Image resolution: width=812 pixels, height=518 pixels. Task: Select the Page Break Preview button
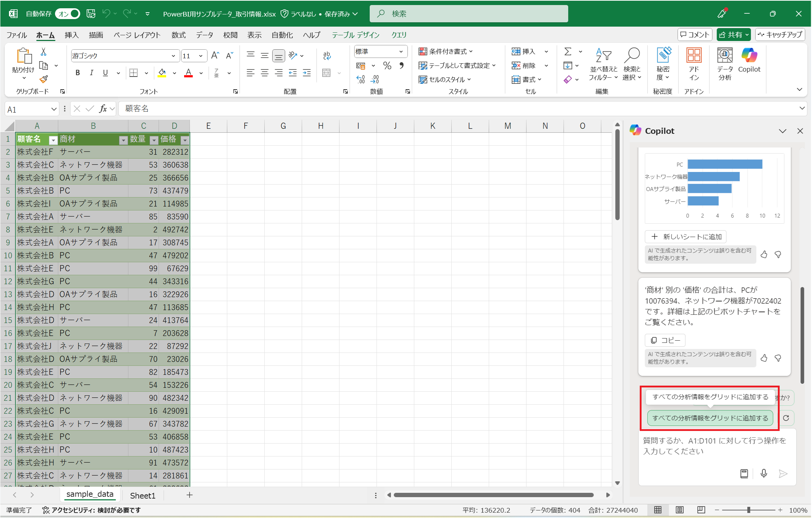click(701, 510)
